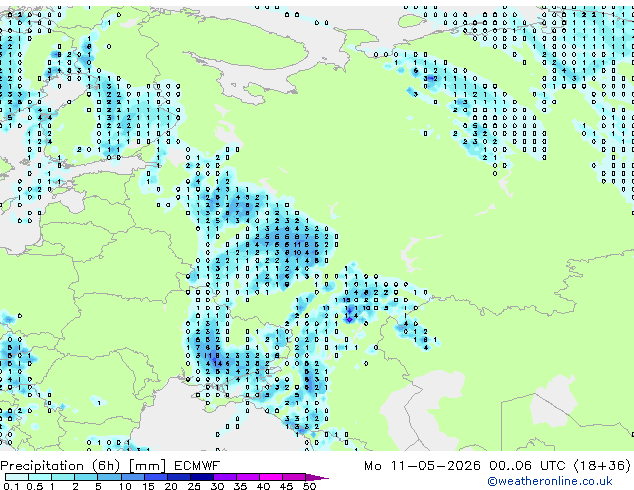
Task: Click the '50' legend scale label
Action: [x=310, y=486]
